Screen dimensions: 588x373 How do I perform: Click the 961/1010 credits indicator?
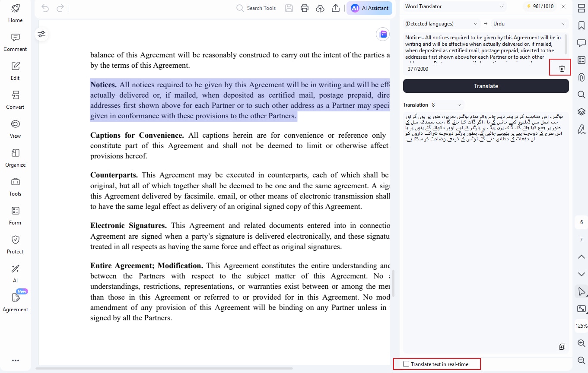[x=539, y=6]
